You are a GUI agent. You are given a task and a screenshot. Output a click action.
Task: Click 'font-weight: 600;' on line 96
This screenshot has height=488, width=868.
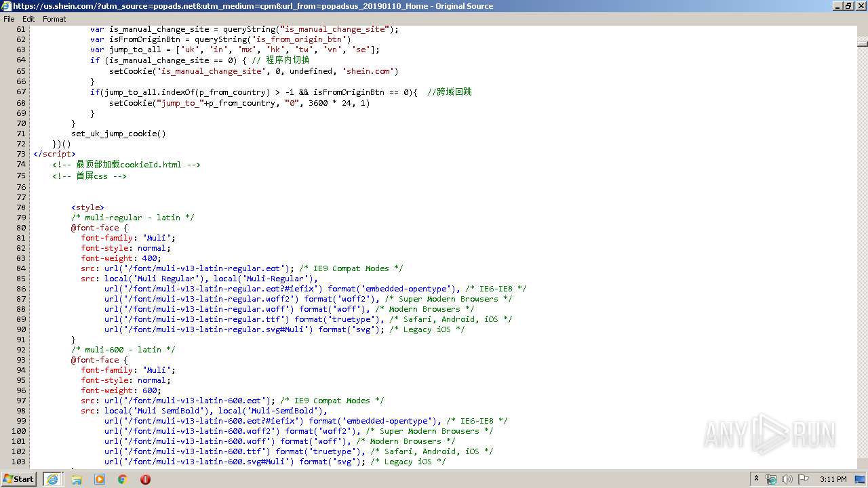tap(121, 390)
